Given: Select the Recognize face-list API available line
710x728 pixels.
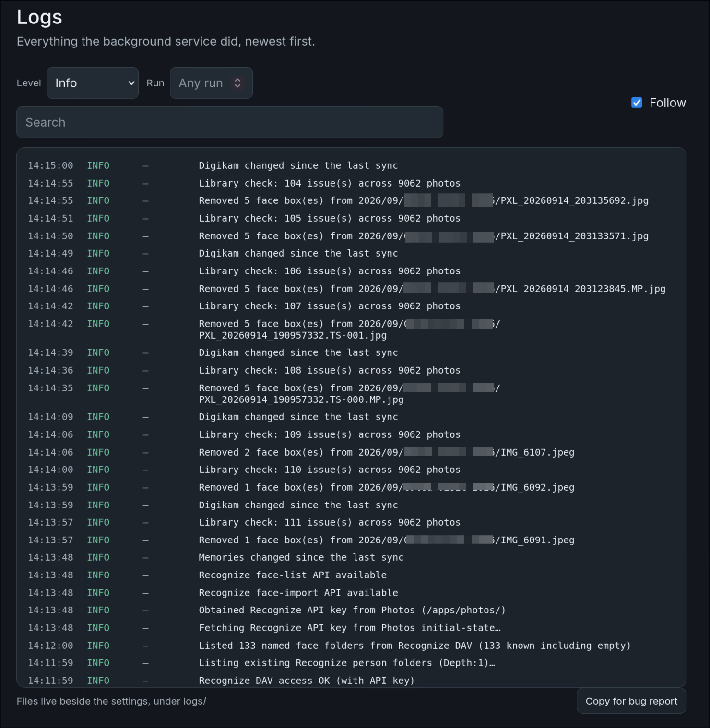Looking at the screenshot, I should coord(351,575).
